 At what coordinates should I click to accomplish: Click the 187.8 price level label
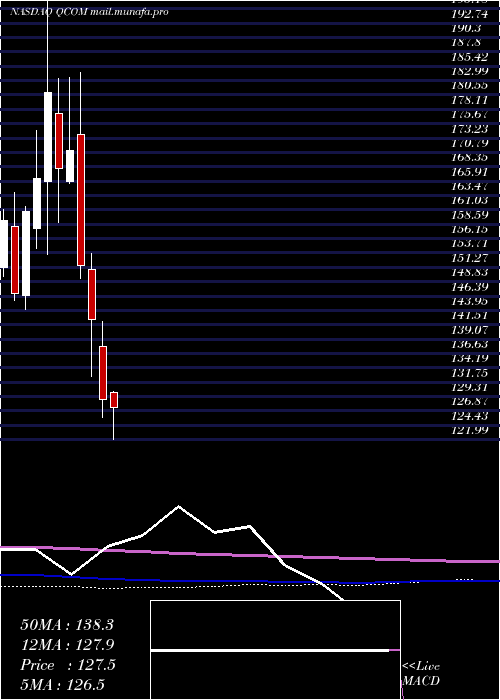click(467, 43)
